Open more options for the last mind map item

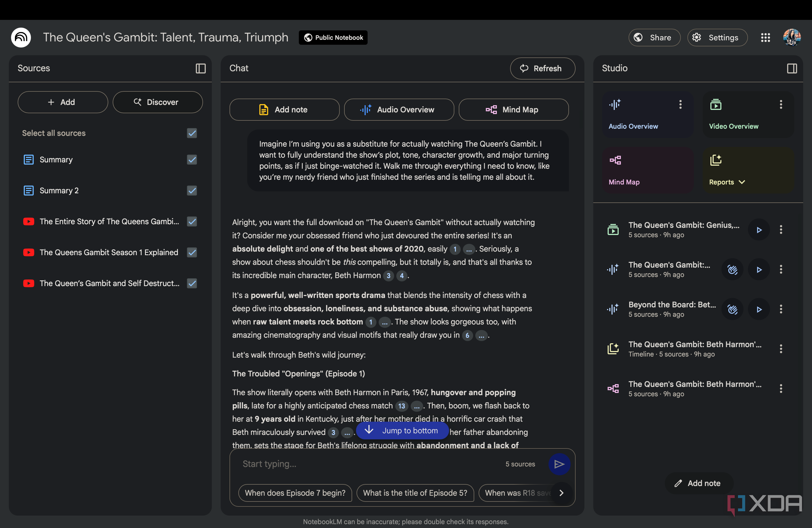coord(781,389)
